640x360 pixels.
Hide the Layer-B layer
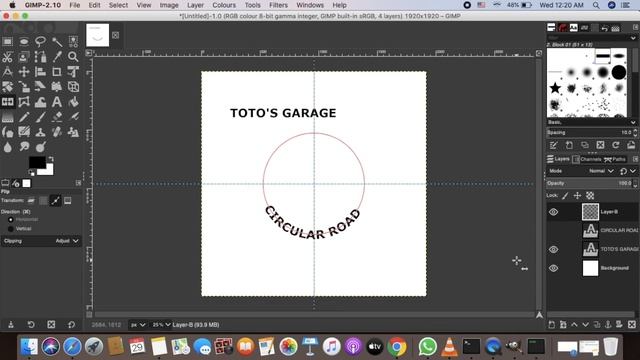tap(553, 212)
